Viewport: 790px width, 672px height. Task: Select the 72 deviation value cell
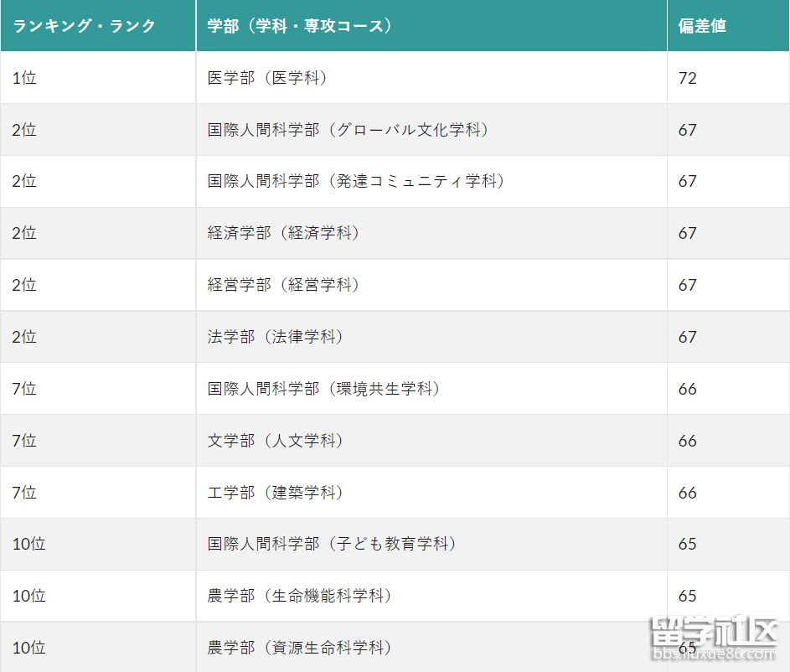coord(687,78)
